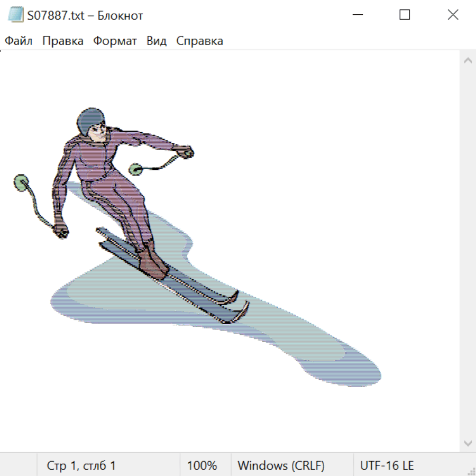Click the S07887.txt – Блокнот title text
This screenshot has height=476, width=476.
pos(85,15)
